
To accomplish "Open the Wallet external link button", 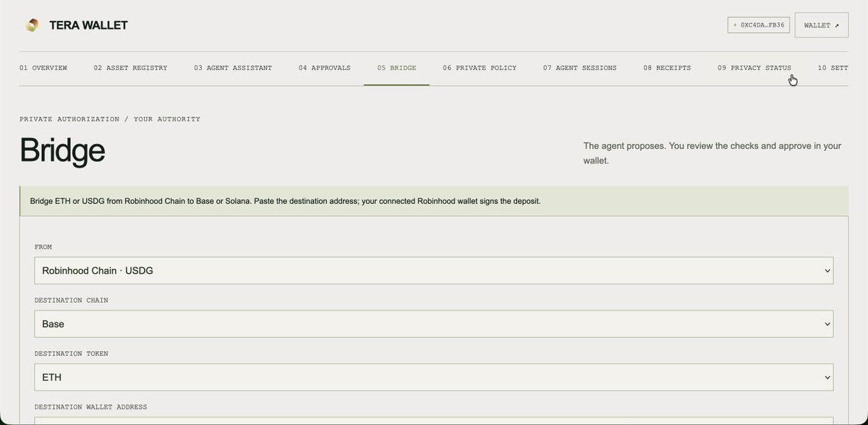I will click(x=822, y=25).
